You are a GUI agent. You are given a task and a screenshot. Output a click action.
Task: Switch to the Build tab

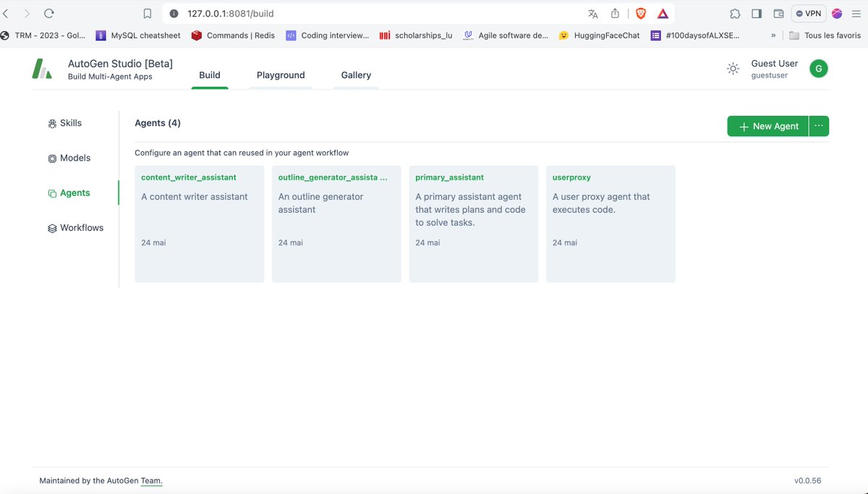click(x=210, y=75)
